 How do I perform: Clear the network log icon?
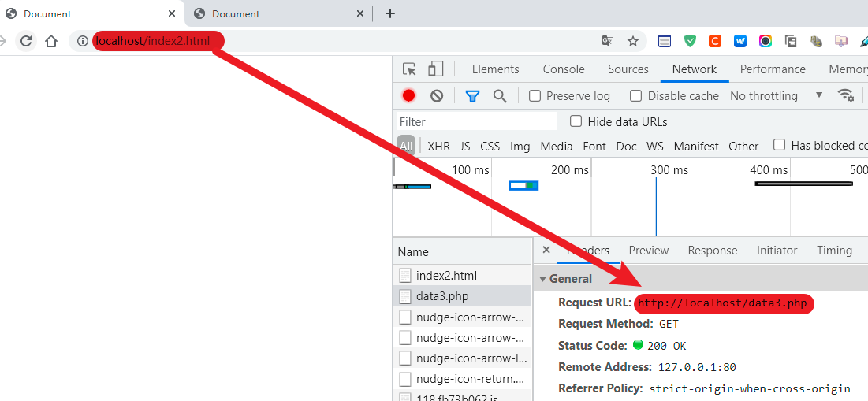pyautogui.click(x=437, y=95)
